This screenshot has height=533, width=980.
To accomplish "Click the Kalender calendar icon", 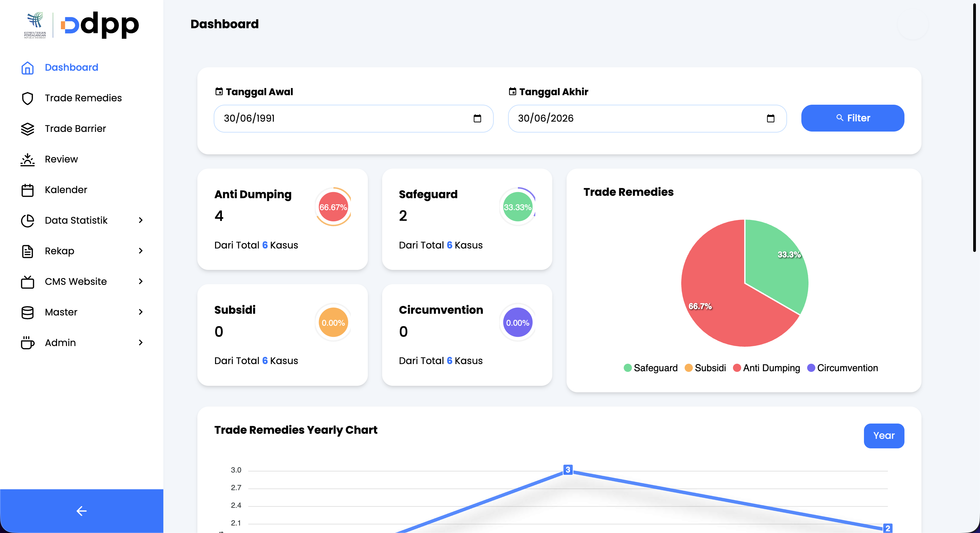I will pos(27,190).
